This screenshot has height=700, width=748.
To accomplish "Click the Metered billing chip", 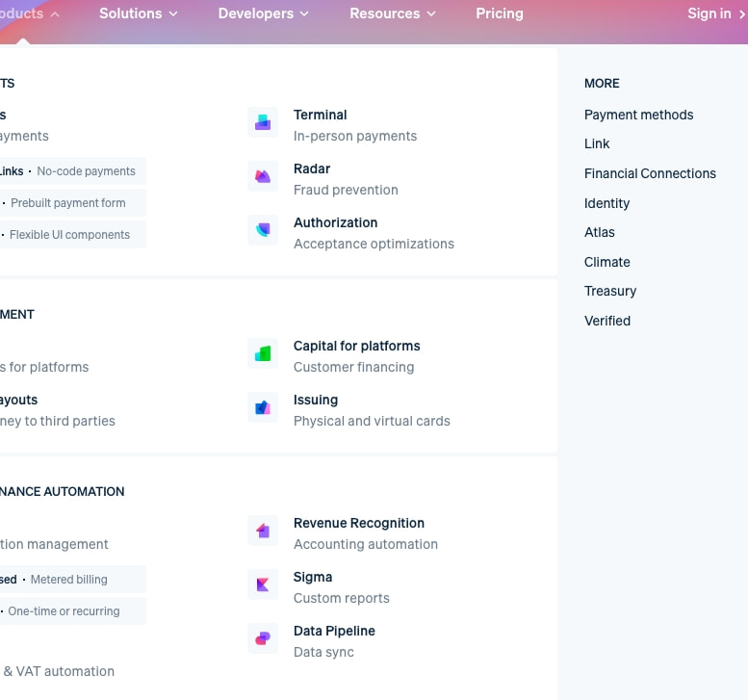I will click(72, 580).
